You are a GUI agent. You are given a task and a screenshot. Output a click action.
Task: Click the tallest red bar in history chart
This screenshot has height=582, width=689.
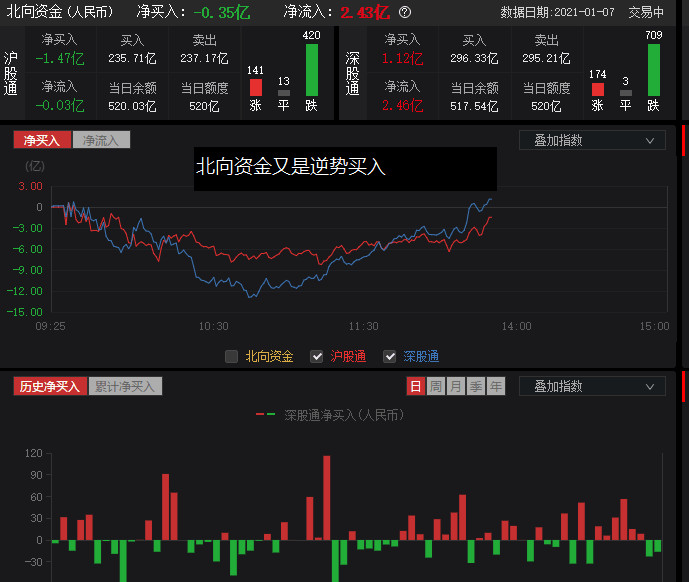[x=327, y=498]
